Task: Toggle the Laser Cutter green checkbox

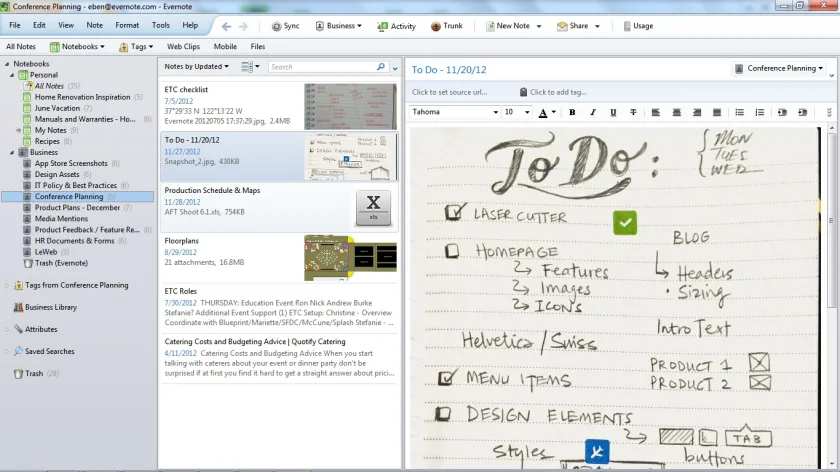Action: click(x=625, y=223)
